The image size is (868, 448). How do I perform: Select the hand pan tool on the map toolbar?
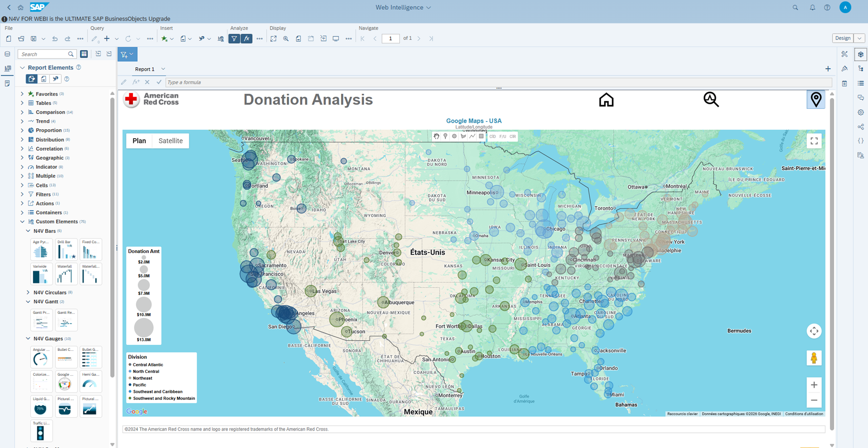click(x=436, y=136)
